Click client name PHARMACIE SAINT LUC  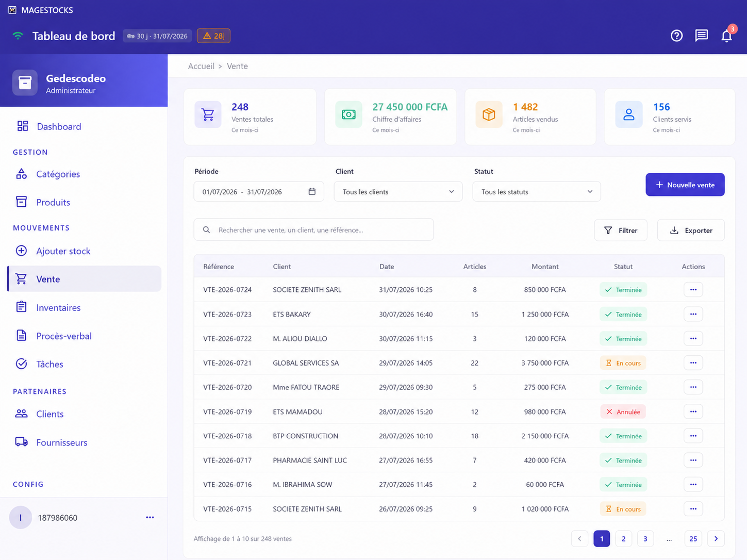point(310,460)
